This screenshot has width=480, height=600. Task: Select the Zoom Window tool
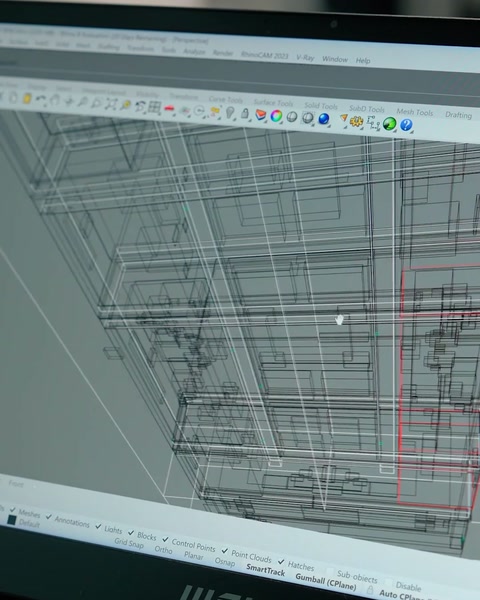click(x=96, y=103)
